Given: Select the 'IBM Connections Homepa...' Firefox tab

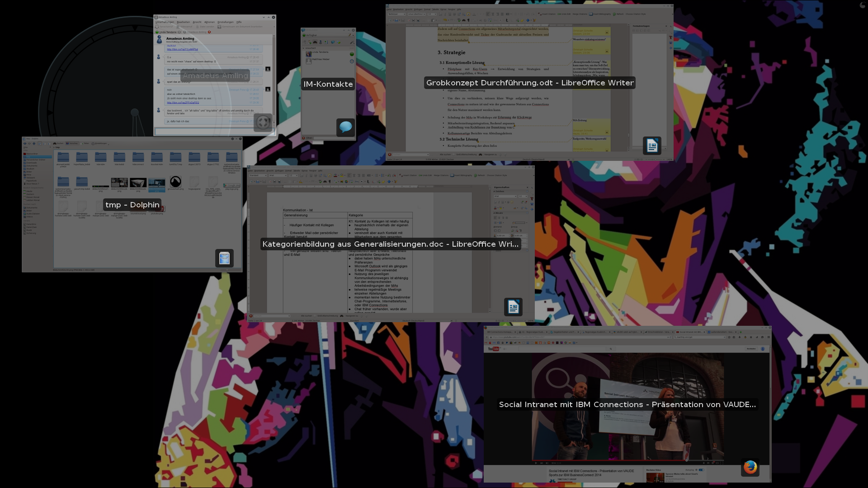Looking at the screenshot, I should pos(501,332).
